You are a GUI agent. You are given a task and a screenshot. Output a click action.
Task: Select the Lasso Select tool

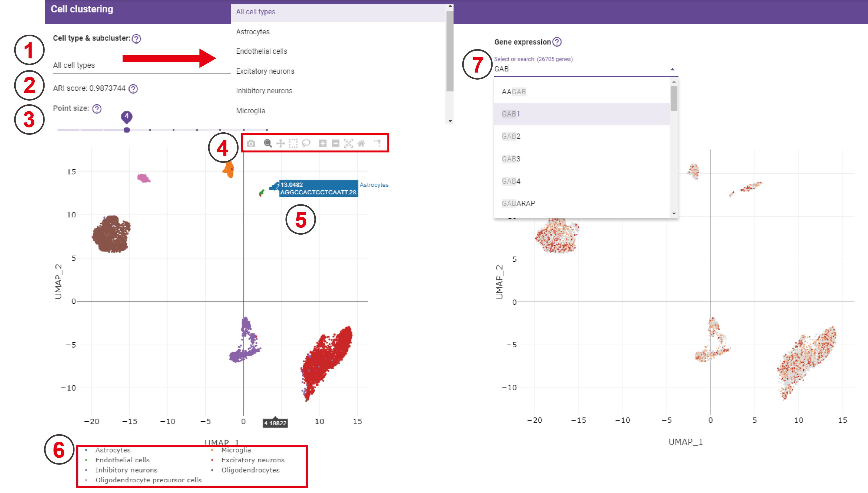(306, 144)
